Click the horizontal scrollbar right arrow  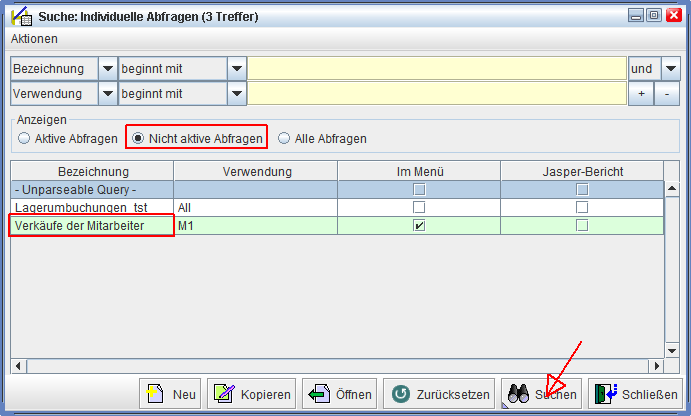click(x=655, y=366)
